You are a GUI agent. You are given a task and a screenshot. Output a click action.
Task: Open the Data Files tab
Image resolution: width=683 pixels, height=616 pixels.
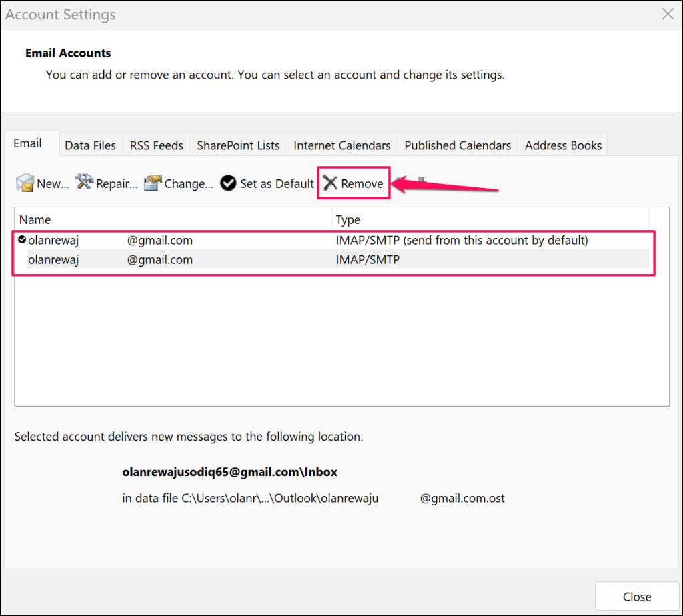[x=90, y=145]
